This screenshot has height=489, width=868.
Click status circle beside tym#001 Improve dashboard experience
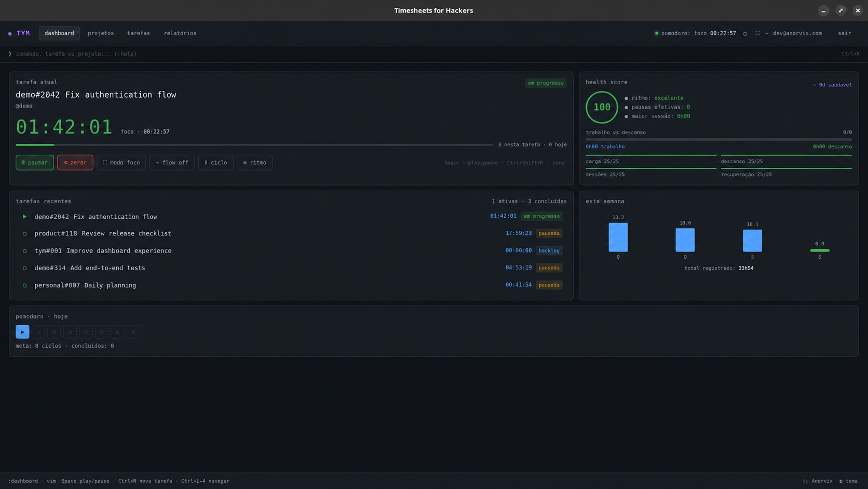click(x=24, y=251)
